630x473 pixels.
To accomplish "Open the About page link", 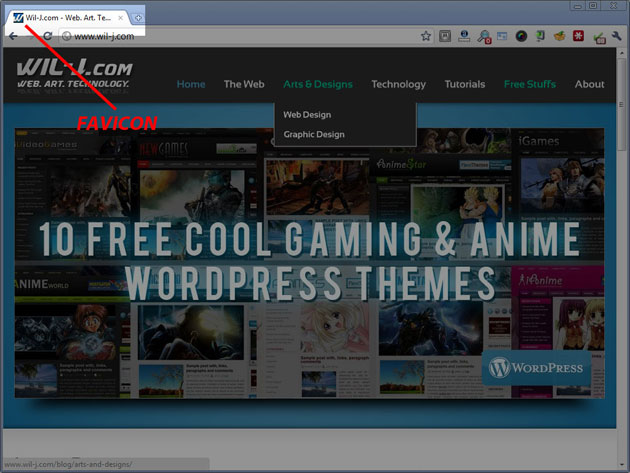I will click(589, 84).
